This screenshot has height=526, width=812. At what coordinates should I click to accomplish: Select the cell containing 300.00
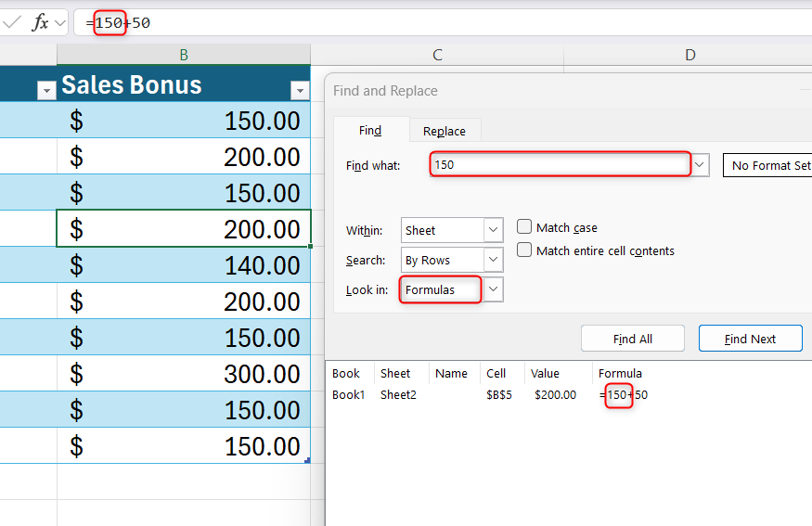184,373
